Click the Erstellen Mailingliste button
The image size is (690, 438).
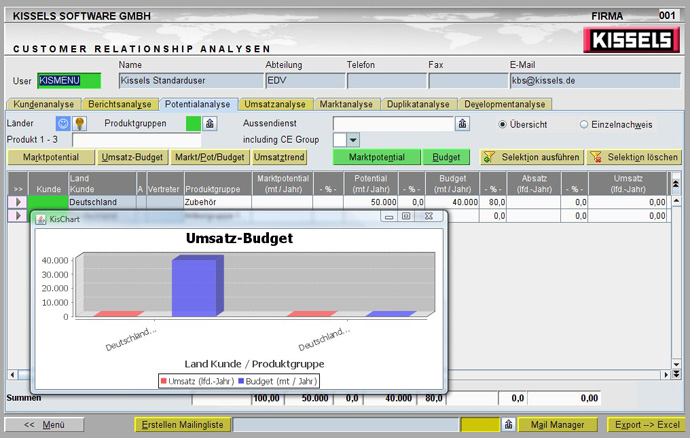(183, 424)
